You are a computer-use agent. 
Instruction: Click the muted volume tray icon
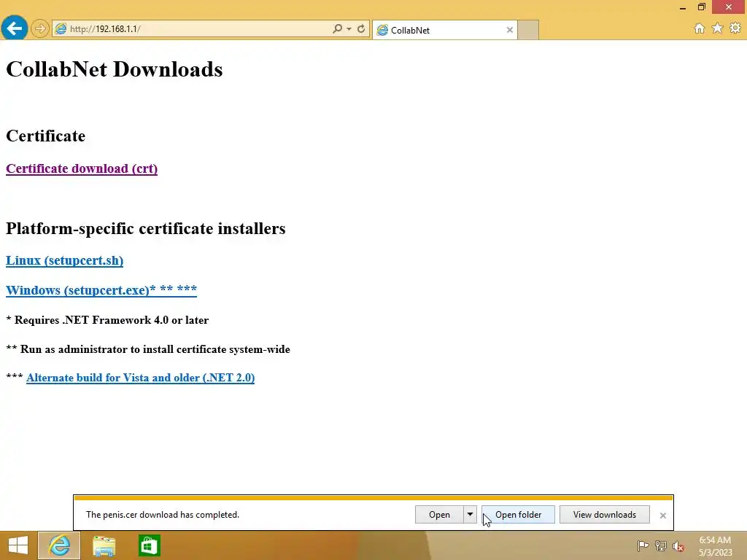tap(678, 546)
